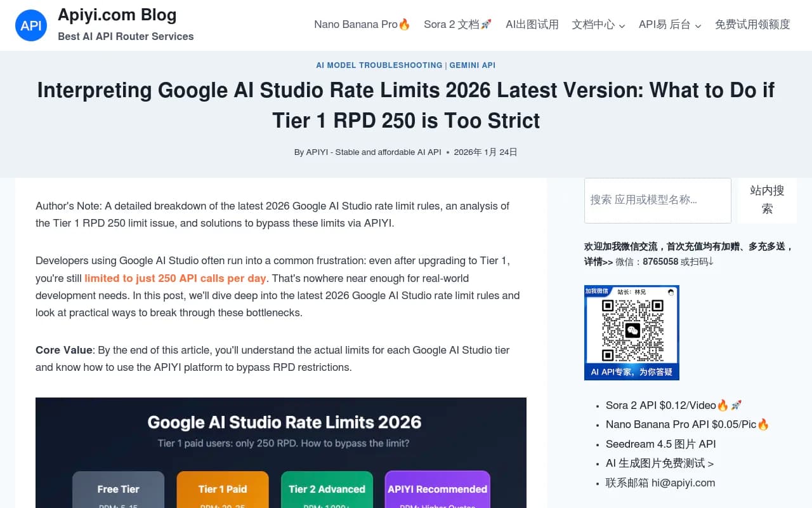
Task: Click the 站内搜索 search button
Action: pyautogui.click(x=766, y=201)
